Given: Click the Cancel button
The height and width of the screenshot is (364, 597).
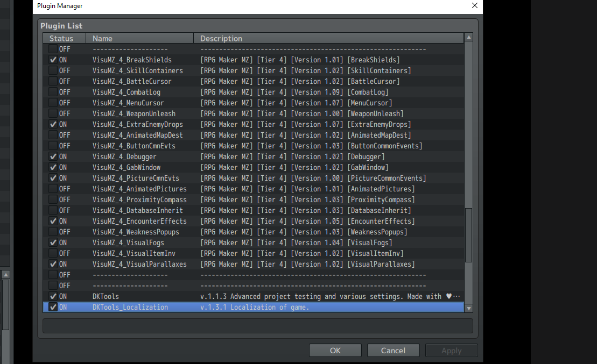Looking at the screenshot, I should point(394,351).
